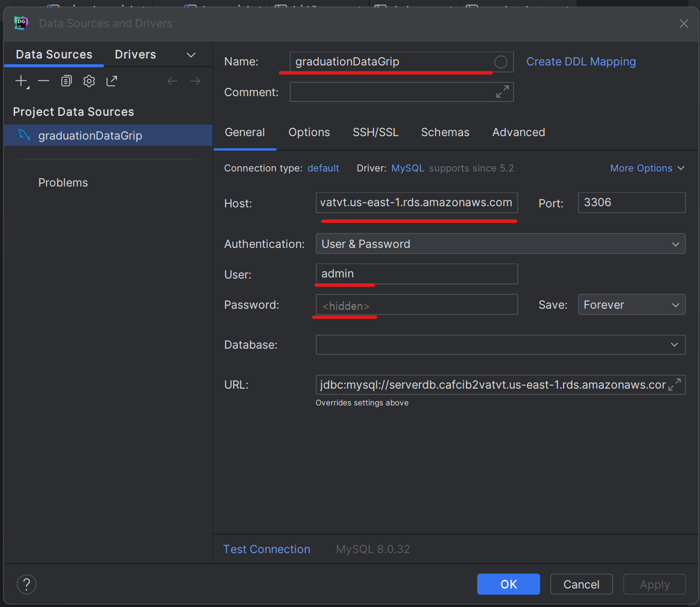Click the Project Data Sources heading
Viewport: 700px width, 607px height.
pos(74,112)
